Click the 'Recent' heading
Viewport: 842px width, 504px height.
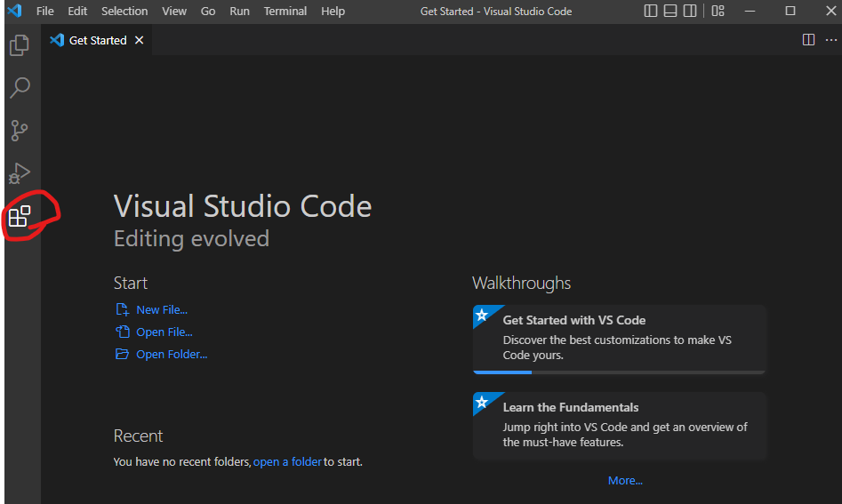pos(138,436)
